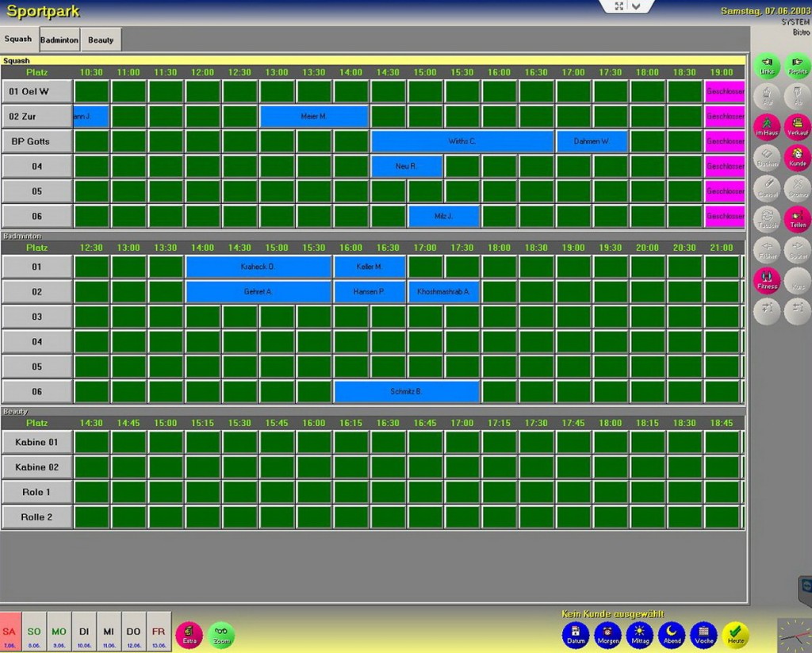Image resolution: width=812 pixels, height=653 pixels.
Task: Select the SO day button
Action: point(34,635)
